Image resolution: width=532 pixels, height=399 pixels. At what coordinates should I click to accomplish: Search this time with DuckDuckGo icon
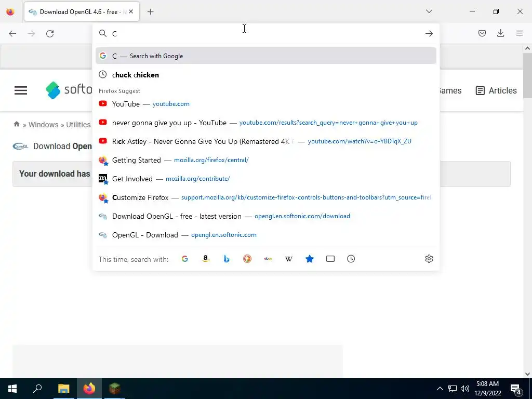click(247, 259)
